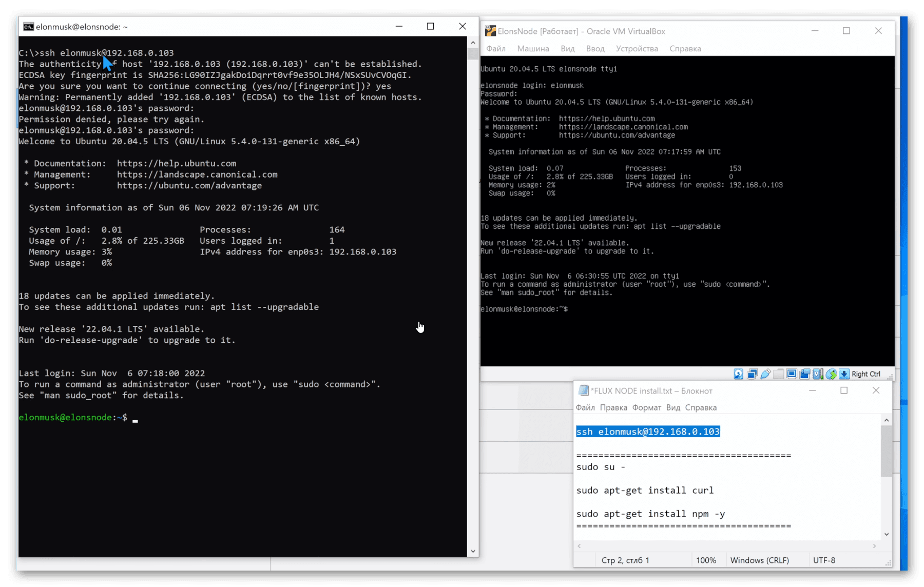Click https://ubuntu.com/advantage in the SSH terminal
Screen dimensions: 924x587
[189, 186]
